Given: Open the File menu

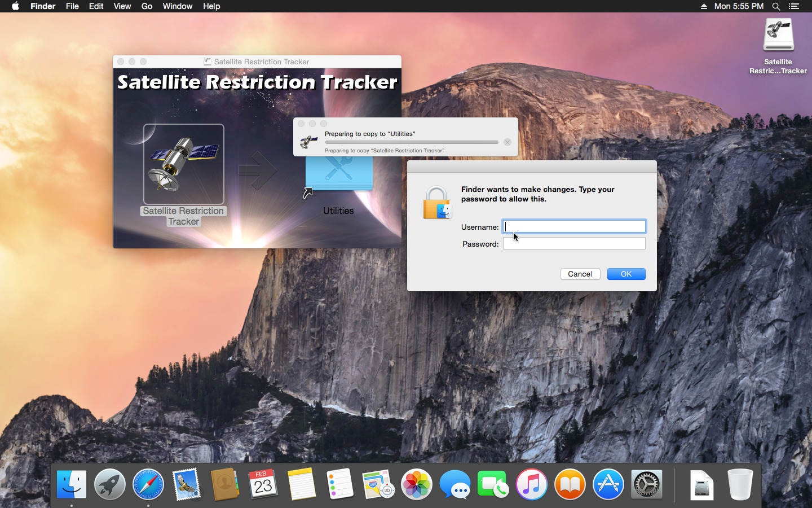Looking at the screenshot, I should 72,6.
